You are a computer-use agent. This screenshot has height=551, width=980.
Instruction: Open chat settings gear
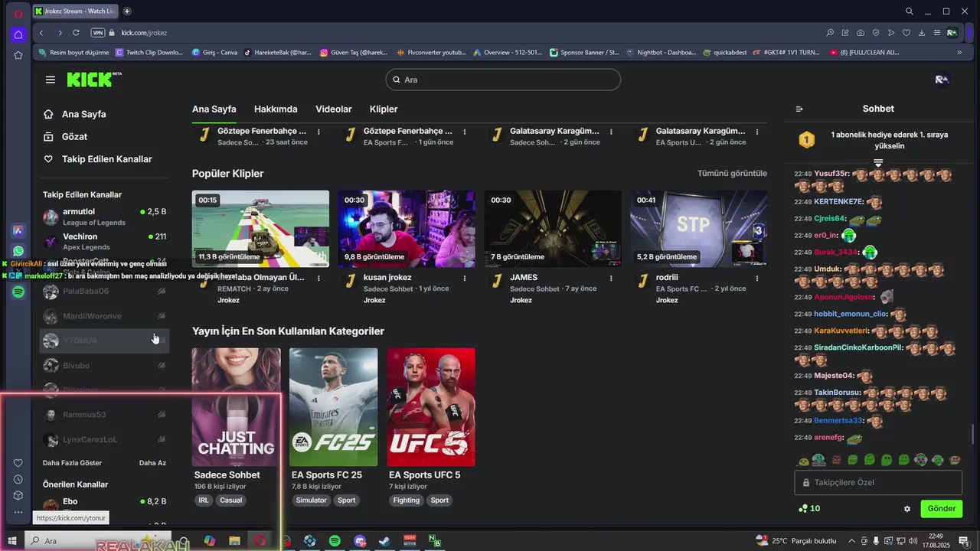coord(907,509)
